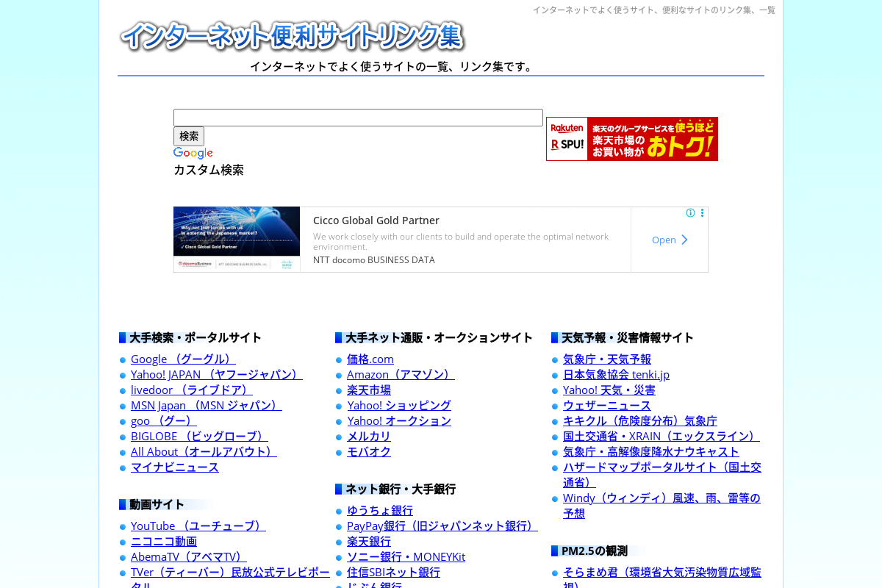This screenshot has width=882, height=588.
Task: Open キキクル（危険度分布）気象庁 link
Action: pos(640,421)
